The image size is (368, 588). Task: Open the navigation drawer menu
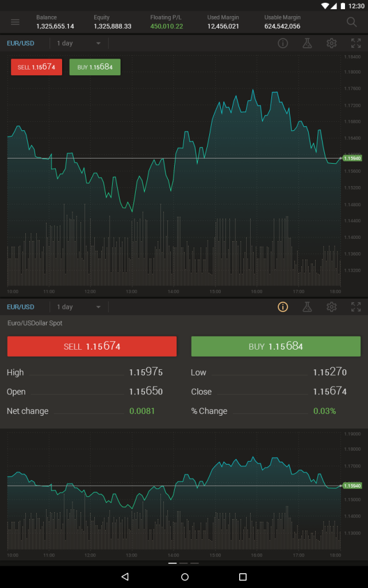point(14,22)
